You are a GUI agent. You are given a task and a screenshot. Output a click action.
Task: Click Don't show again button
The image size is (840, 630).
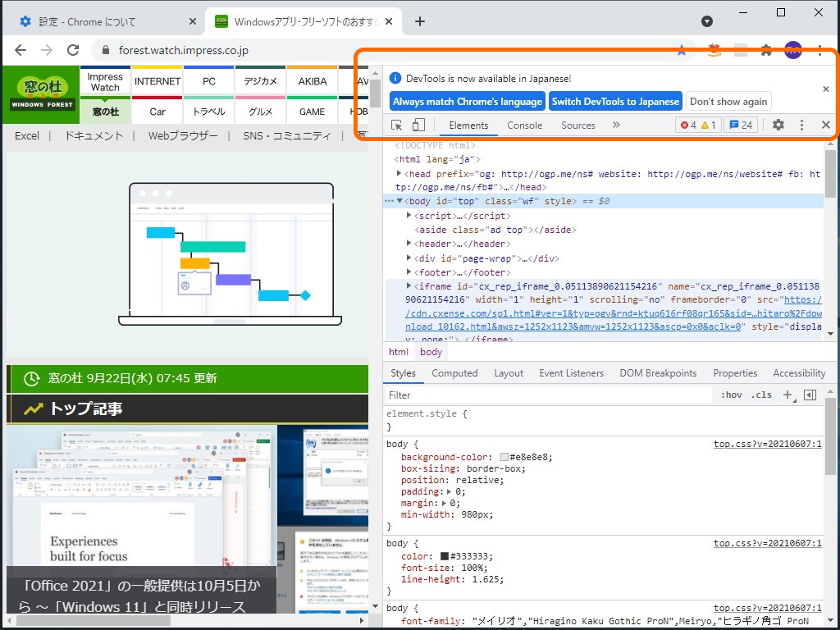(x=728, y=101)
